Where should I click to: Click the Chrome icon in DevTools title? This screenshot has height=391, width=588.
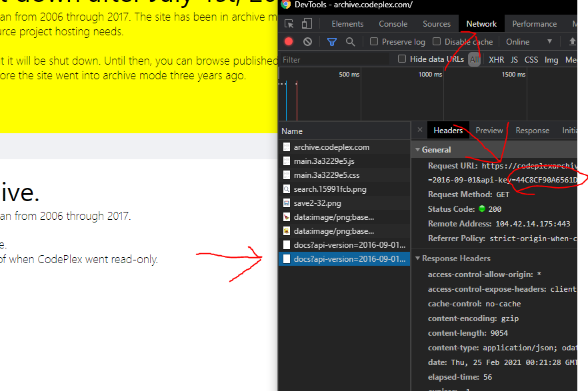[286, 5]
